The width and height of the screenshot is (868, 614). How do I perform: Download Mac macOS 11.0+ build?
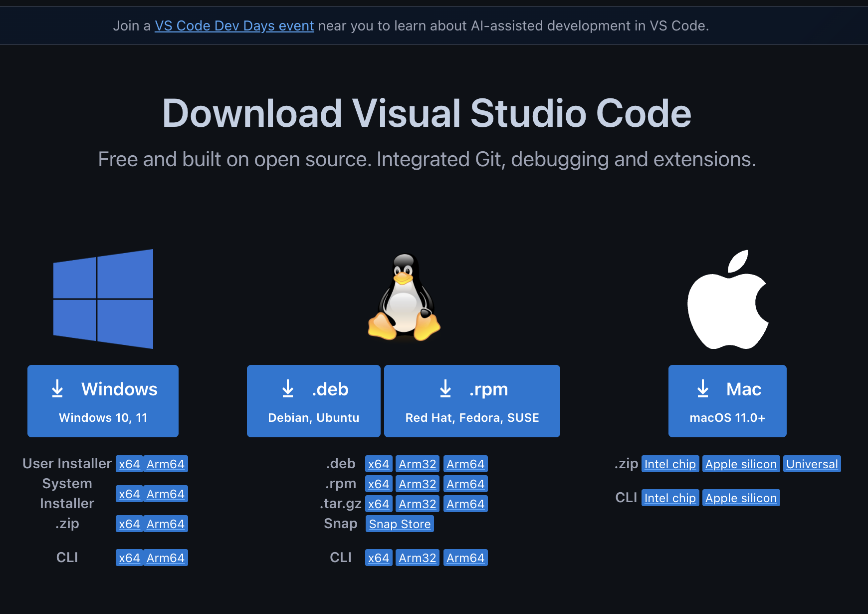(727, 401)
